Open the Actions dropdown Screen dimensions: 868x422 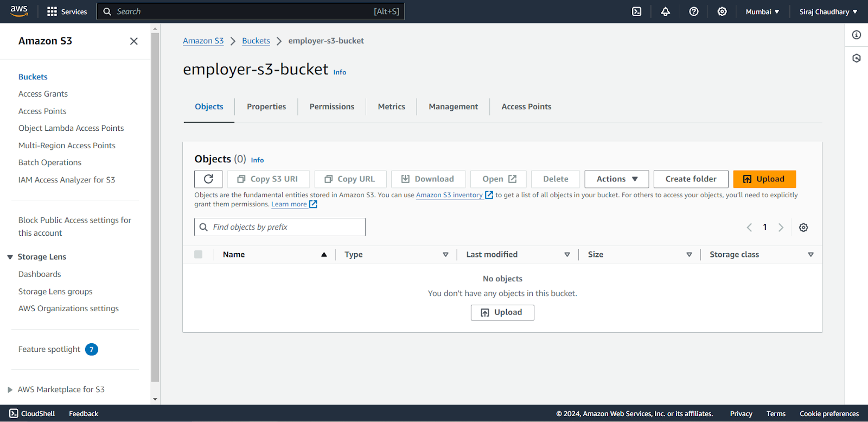pos(617,179)
